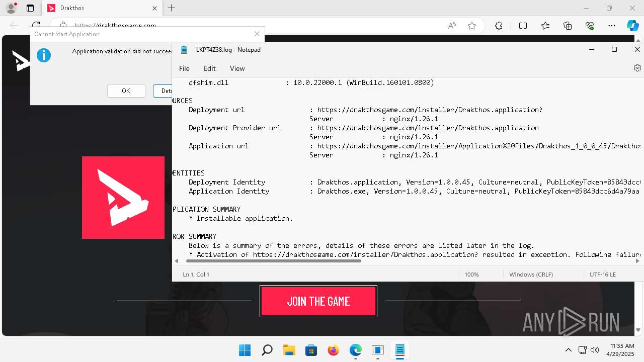Open Edge profile avatar icon
644x362 pixels.
point(11,8)
